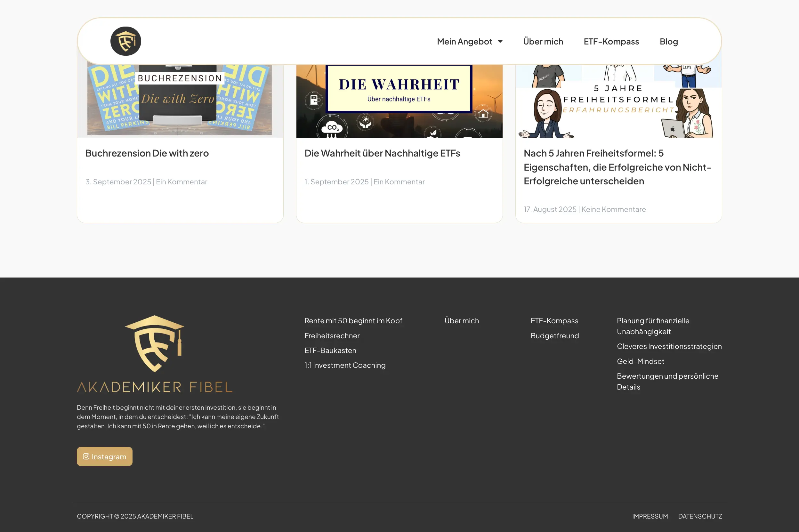Open the ETF-Baukasten footer link

pos(330,351)
